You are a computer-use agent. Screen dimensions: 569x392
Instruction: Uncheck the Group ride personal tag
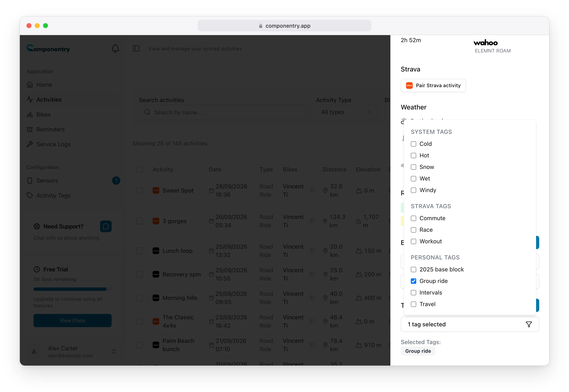[414, 281]
